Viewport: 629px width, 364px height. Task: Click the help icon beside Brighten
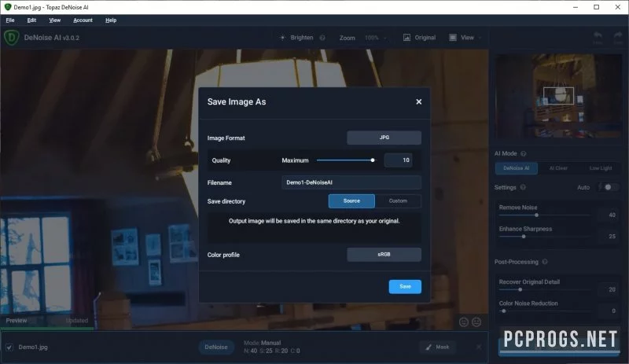tap(322, 38)
